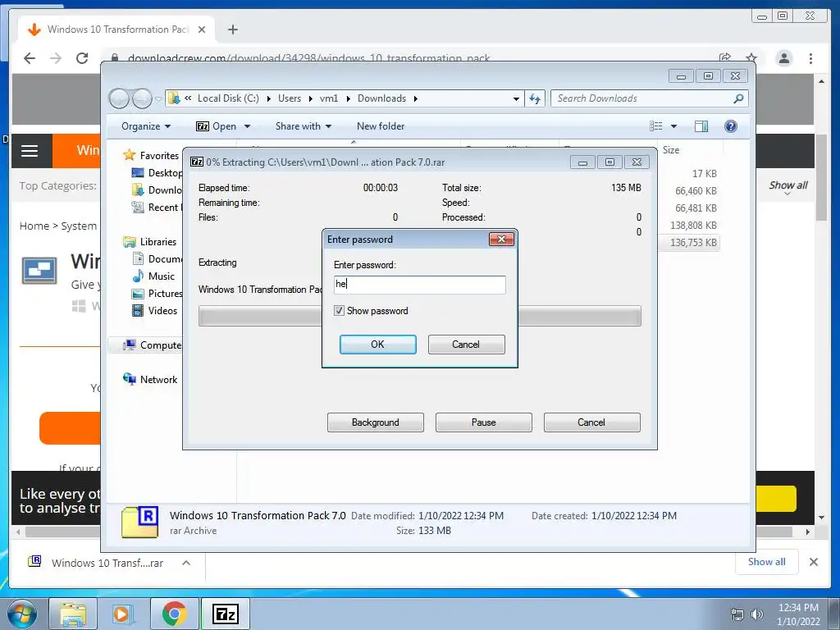Cancel the Enter password dialog
Viewport: 840px width, 630px height.
[x=466, y=345]
